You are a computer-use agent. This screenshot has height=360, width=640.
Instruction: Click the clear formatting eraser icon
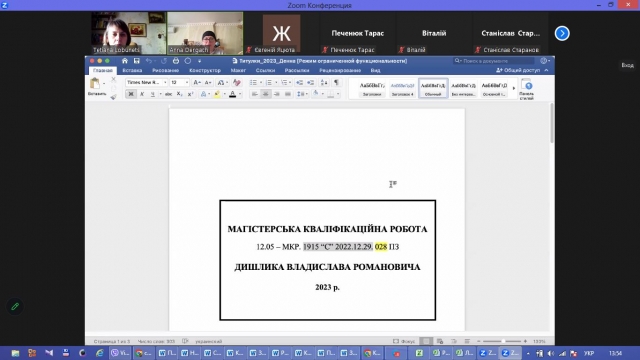click(237, 82)
